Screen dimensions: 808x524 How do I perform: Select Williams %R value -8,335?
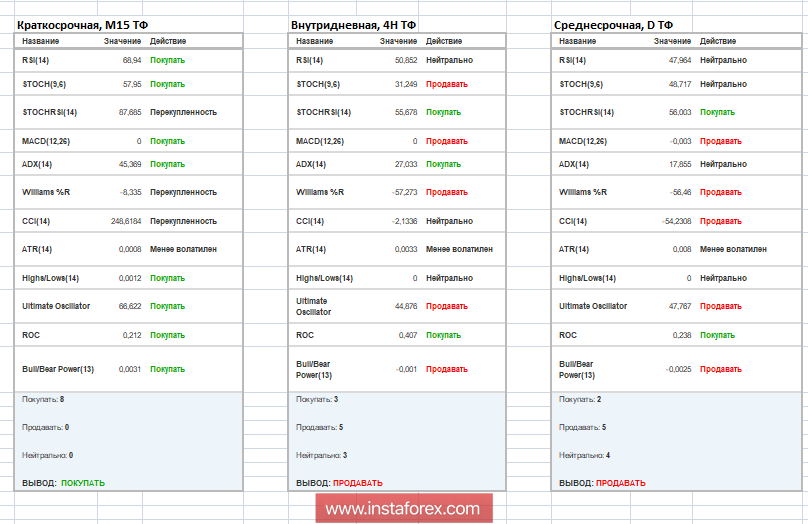130,192
